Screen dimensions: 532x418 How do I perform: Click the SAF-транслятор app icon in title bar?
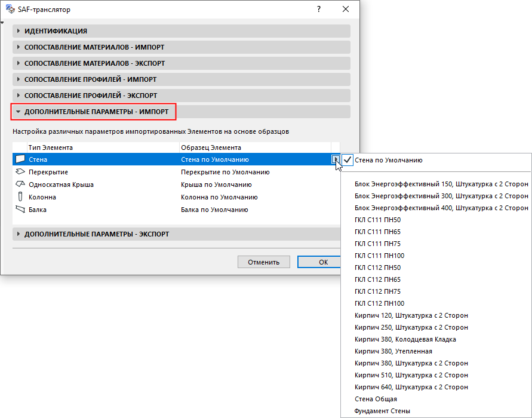pos(11,9)
